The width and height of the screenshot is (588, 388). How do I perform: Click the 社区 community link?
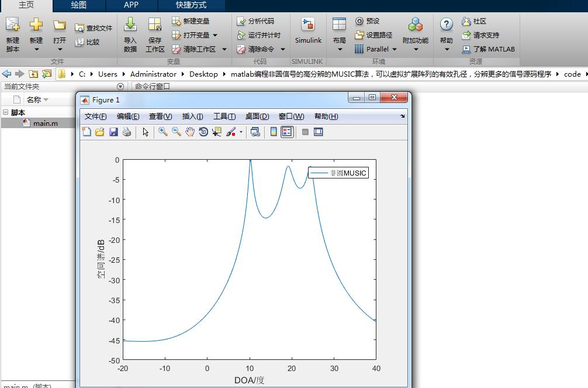tap(474, 21)
